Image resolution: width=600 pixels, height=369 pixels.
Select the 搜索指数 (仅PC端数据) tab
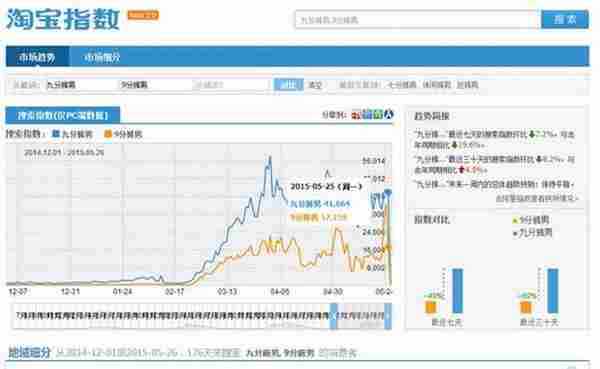click(63, 116)
